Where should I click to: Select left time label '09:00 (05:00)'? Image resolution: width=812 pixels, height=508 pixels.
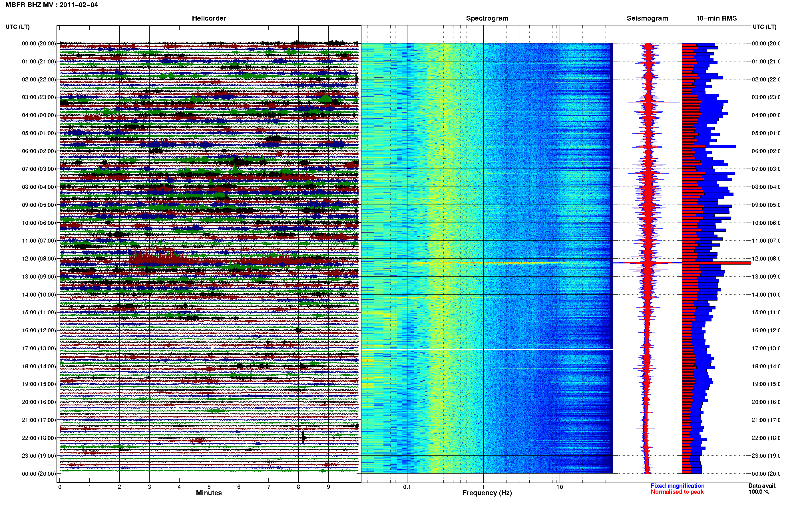[x=39, y=205]
